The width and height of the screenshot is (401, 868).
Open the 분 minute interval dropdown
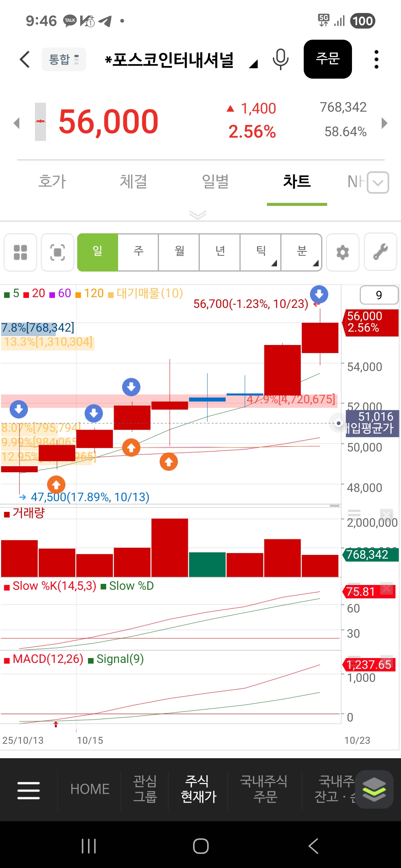pyautogui.click(x=302, y=252)
